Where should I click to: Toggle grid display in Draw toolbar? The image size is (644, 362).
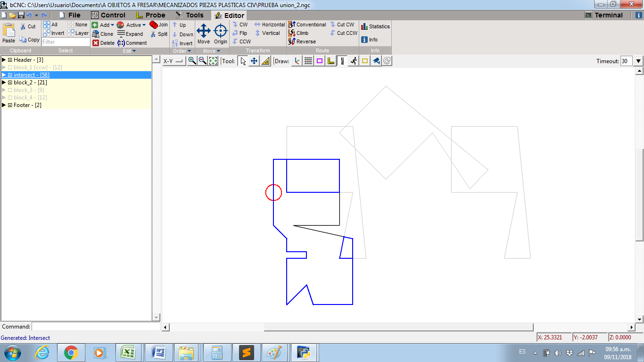tap(308, 61)
